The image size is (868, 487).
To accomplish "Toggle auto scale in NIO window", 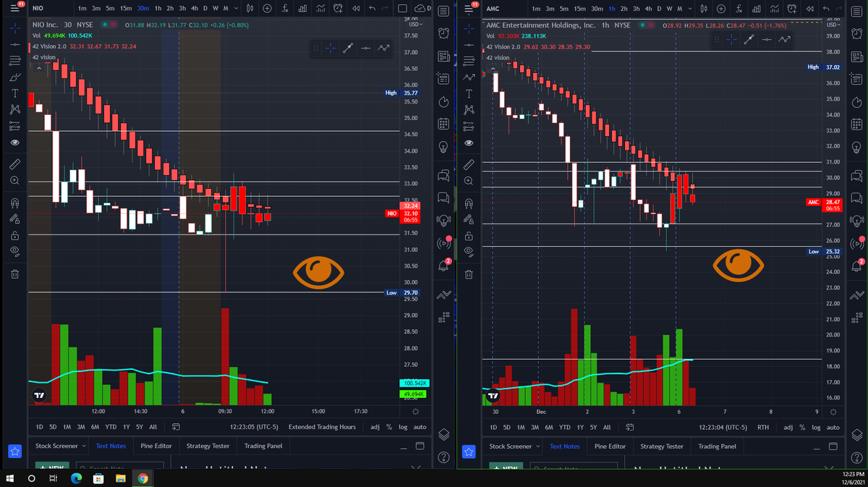I will [x=419, y=427].
